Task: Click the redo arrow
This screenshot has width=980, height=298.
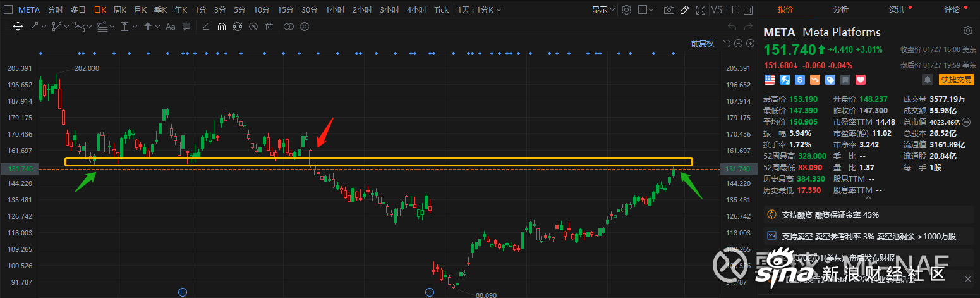Action: [x=749, y=27]
